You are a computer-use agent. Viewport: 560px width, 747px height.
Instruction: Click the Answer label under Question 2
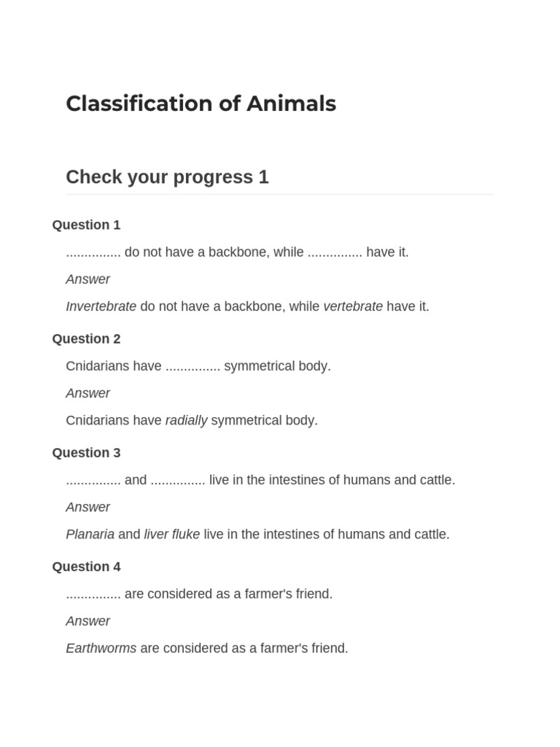click(87, 393)
